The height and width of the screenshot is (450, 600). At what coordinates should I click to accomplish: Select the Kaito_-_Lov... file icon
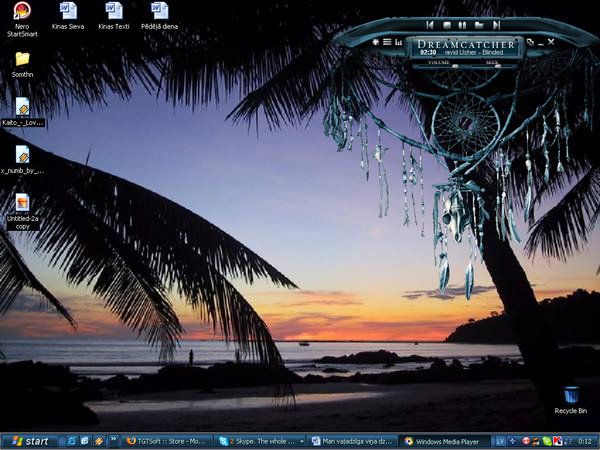[x=23, y=111]
